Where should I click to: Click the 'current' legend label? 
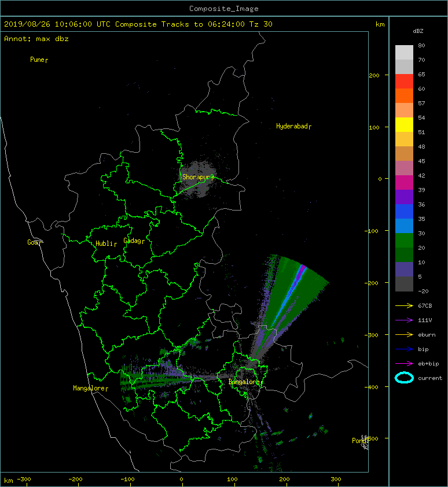[x=430, y=378]
